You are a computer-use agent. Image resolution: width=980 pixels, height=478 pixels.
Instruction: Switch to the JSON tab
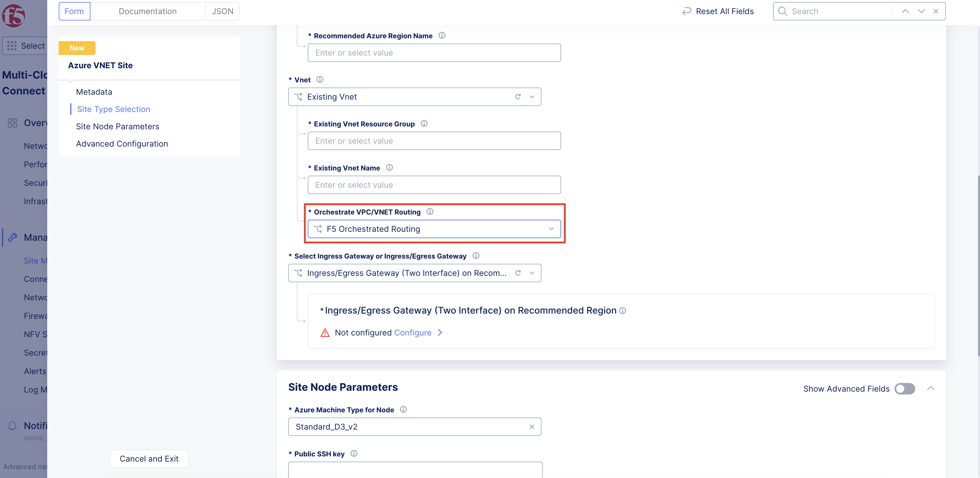(x=222, y=11)
